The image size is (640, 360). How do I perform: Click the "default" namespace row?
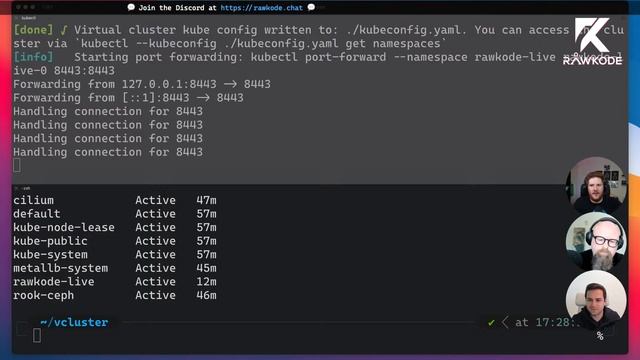click(x=115, y=213)
